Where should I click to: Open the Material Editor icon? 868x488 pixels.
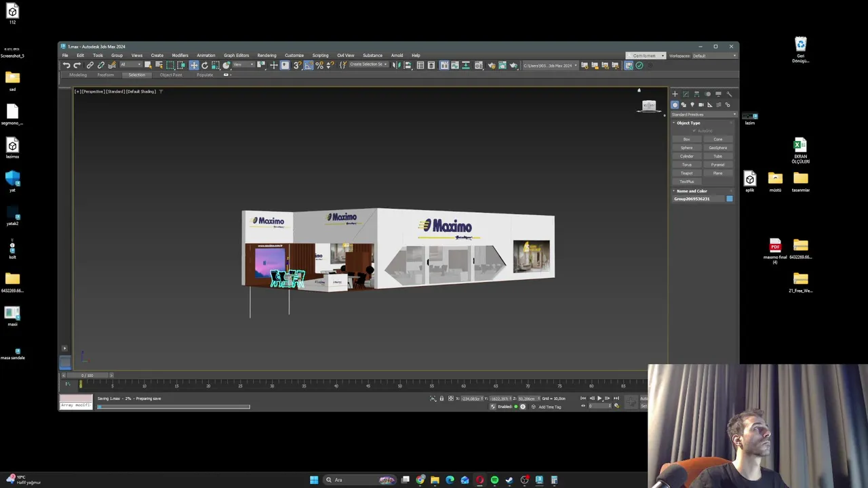tap(479, 65)
